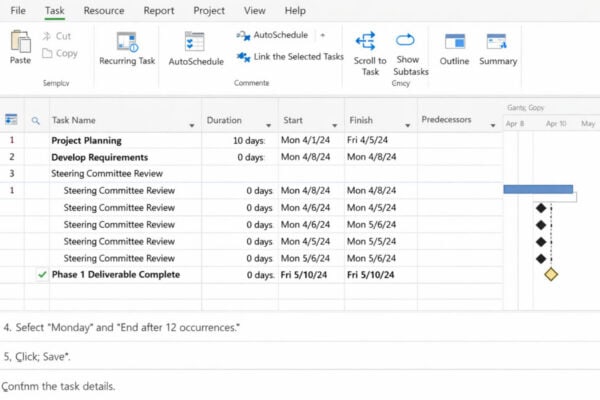Select the Develop Requirements task name
The image size is (600, 400).
tap(99, 157)
